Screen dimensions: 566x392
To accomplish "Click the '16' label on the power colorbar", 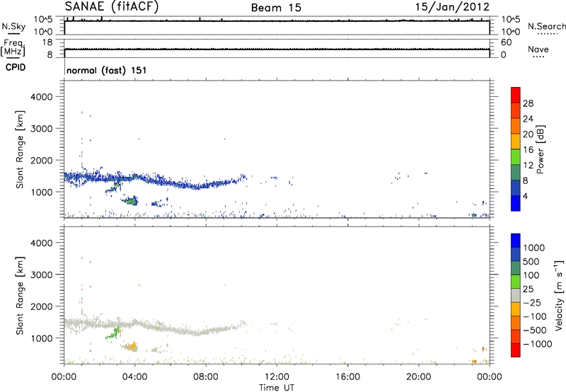I will click(528, 150).
